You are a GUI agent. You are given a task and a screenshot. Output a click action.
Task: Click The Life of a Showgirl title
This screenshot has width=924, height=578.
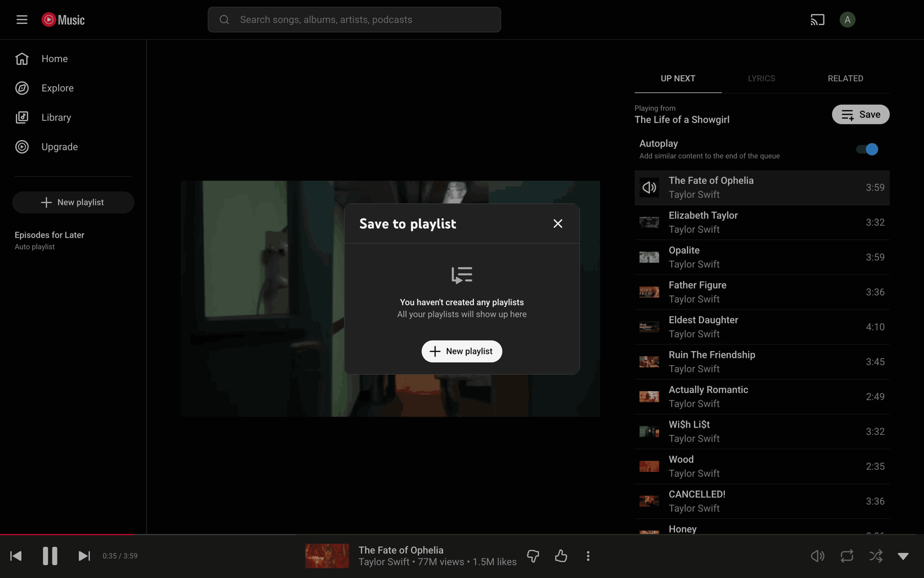tap(681, 120)
